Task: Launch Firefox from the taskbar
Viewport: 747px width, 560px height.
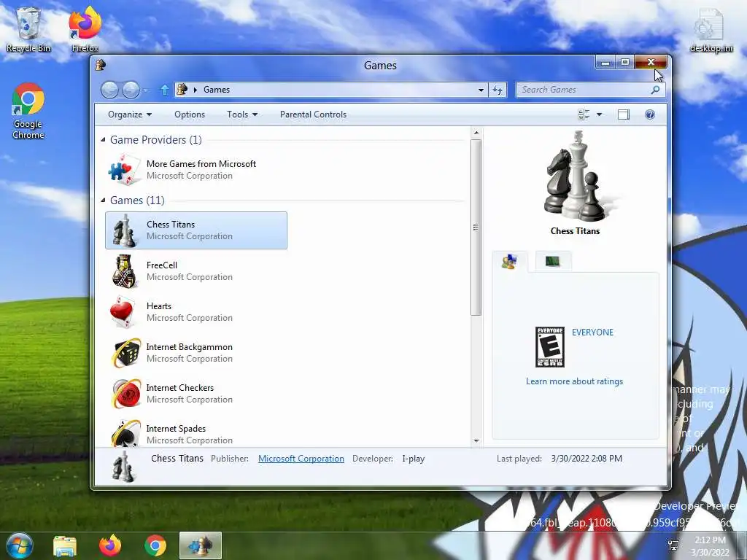Action: tap(110, 545)
